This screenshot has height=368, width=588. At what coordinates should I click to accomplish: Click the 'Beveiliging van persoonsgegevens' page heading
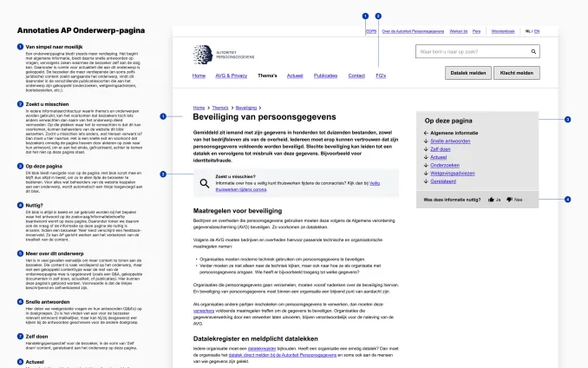point(265,117)
